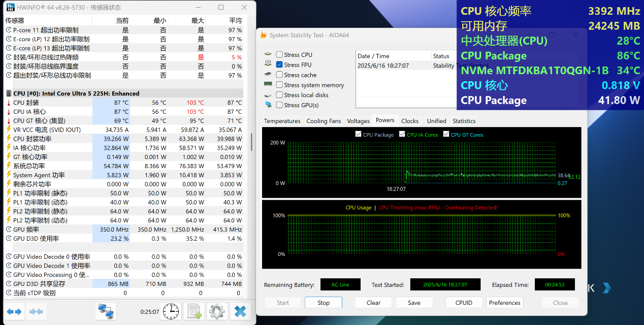Click the HWiNFO sensor list vertical scrollbar
The height and width of the screenshot is (325, 644).
(x=251, y=142)
